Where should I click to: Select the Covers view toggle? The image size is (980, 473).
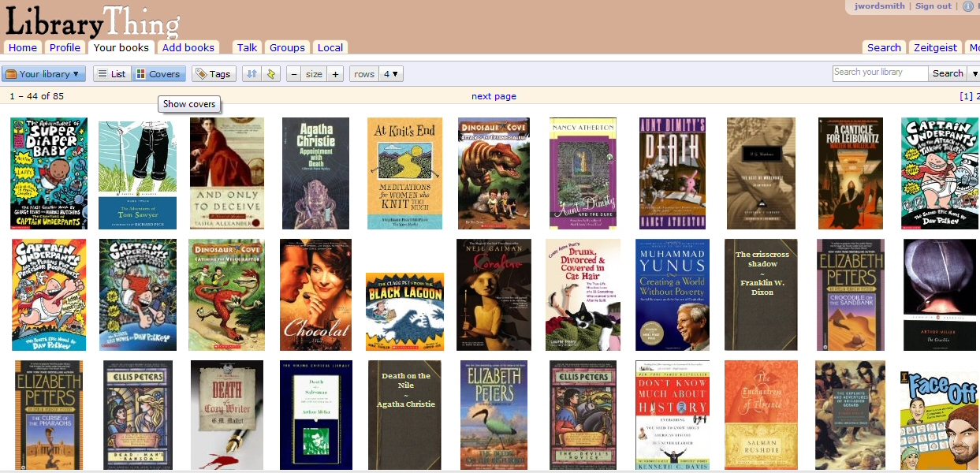click(x=158, y=74)
